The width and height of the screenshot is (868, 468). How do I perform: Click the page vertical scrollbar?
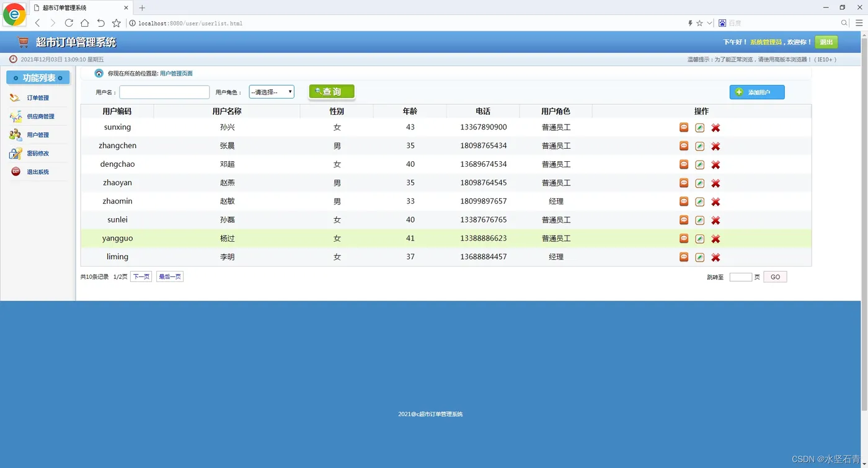[x=864, y=223]
